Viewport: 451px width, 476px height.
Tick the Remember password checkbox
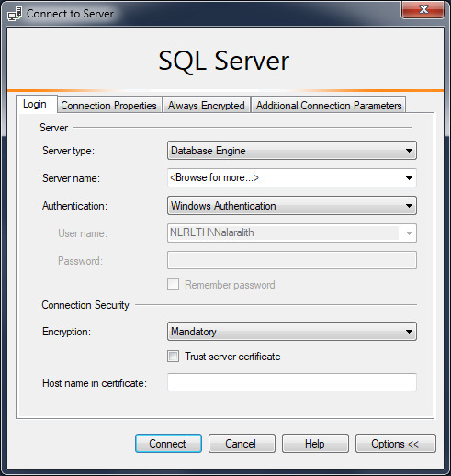click(x=173, y=285)
